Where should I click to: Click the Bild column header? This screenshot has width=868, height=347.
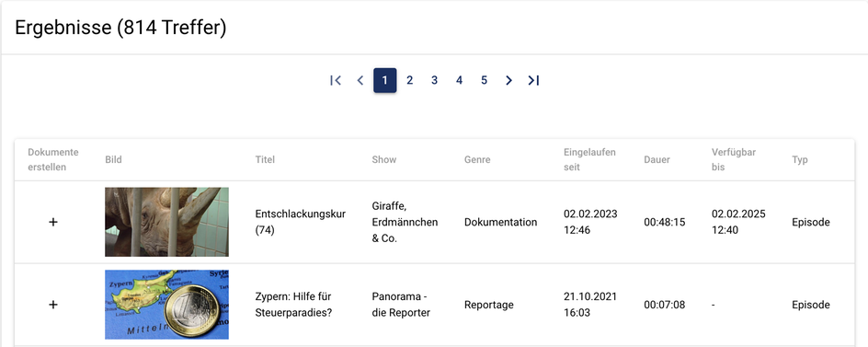pos(113,159)
